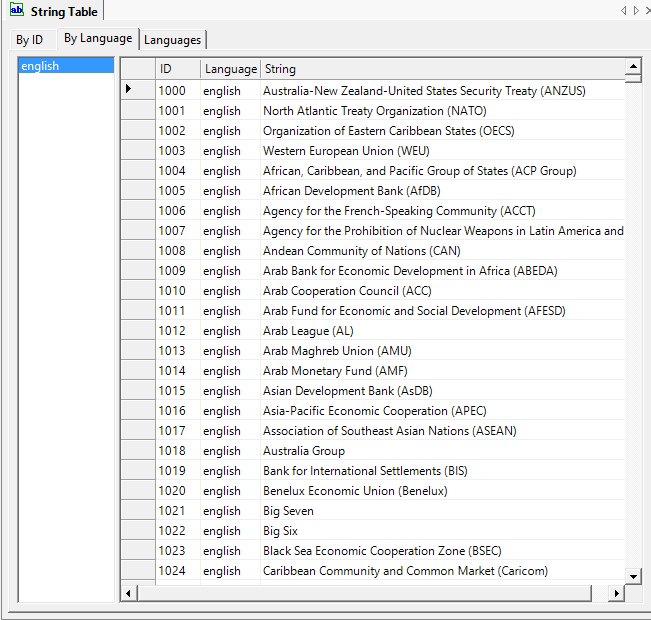Click the horizontal scrollbar thumb
This screenshot has width=651, height=620.
pyautogui.click(x=365, y=593)
